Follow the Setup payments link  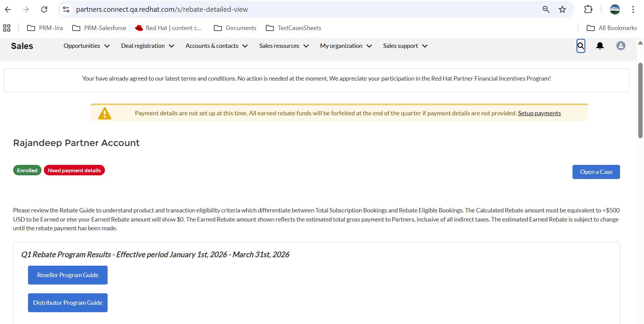pos(539,113)
